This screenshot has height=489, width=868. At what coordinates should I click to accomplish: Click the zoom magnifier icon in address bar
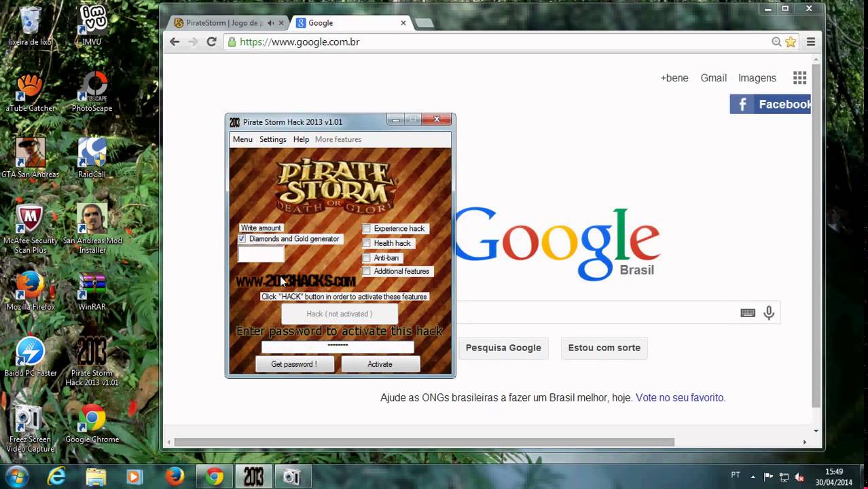coord(776,42)
